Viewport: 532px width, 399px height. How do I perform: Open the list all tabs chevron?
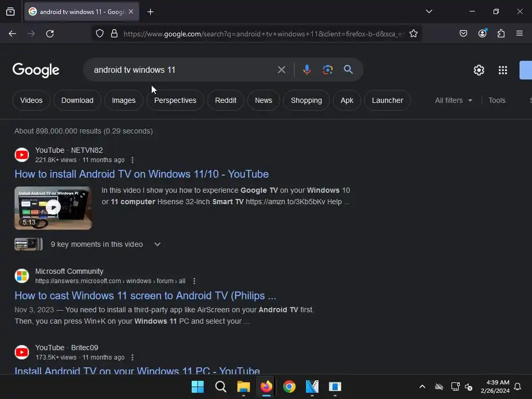[x=429, y=11]
